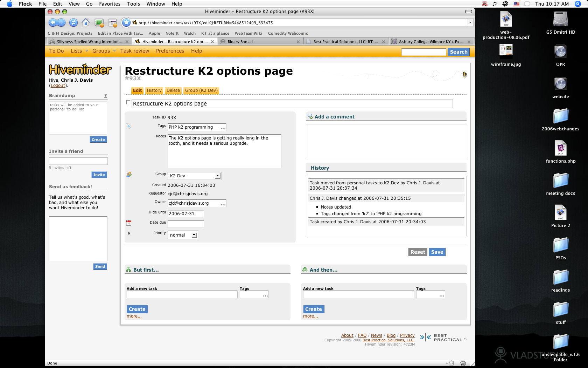Screen dimensions: 588x368
Task: Open the Task review link
Action: 135,51
